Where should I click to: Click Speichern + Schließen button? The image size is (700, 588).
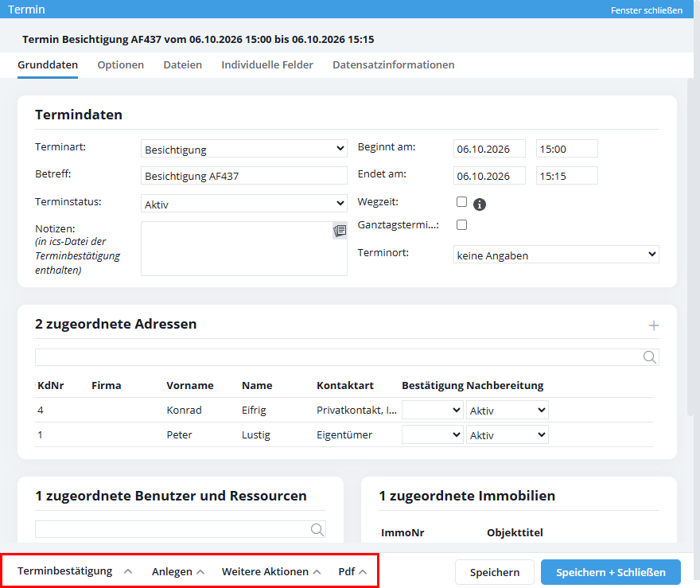tap(611, 572)
